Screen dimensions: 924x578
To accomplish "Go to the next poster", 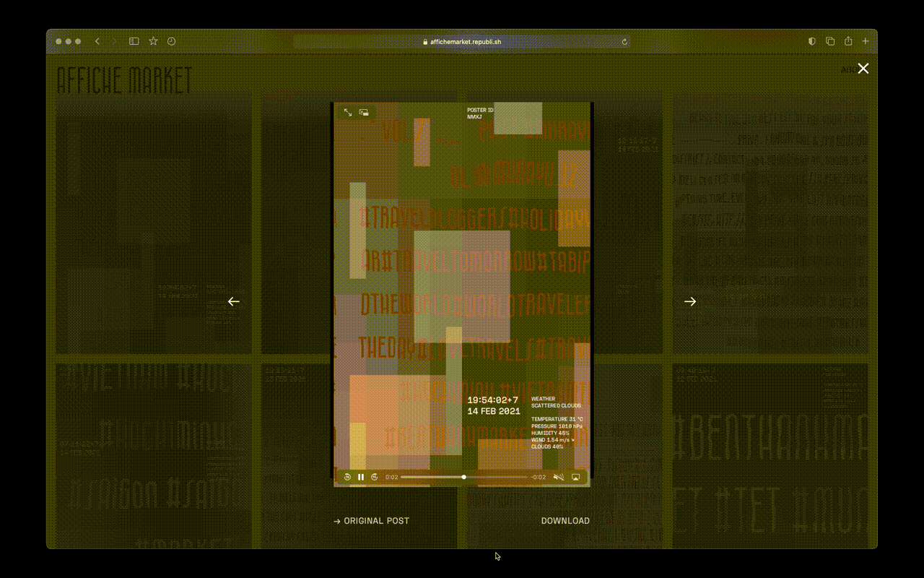I will pyautogui.click(x=690, y=301).
